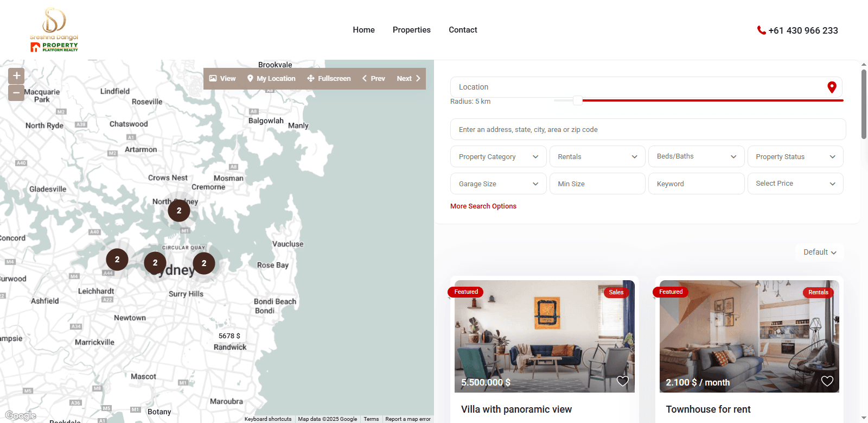This screenshot has width=868, height=423.
Task: Switch the map to Fullscreen
Action: [329, 79]
